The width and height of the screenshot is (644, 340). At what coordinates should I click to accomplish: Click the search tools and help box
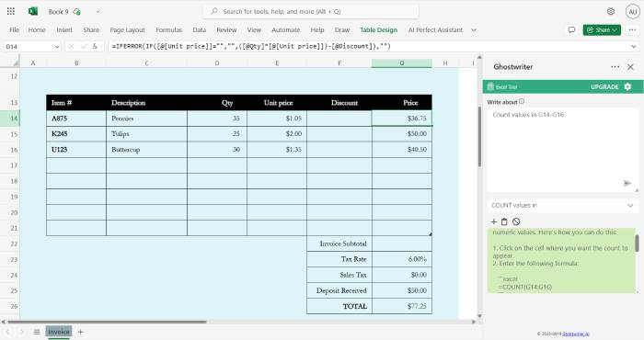pyautogui.click(x=311, y=11)
